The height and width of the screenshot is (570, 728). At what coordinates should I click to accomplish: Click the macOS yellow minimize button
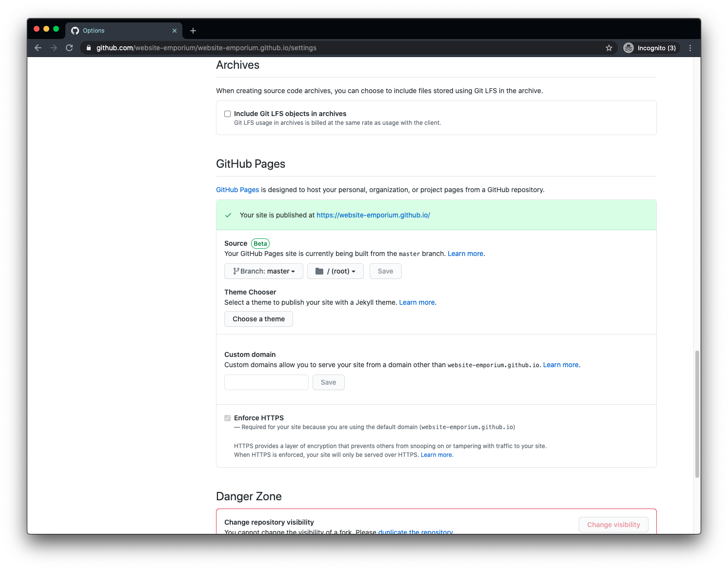click(46, 29)
